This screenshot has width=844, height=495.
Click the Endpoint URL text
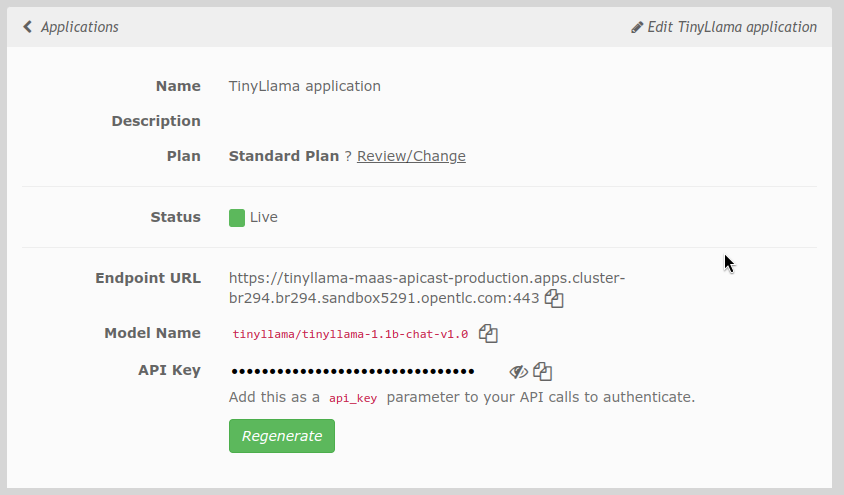coord(427,288)
